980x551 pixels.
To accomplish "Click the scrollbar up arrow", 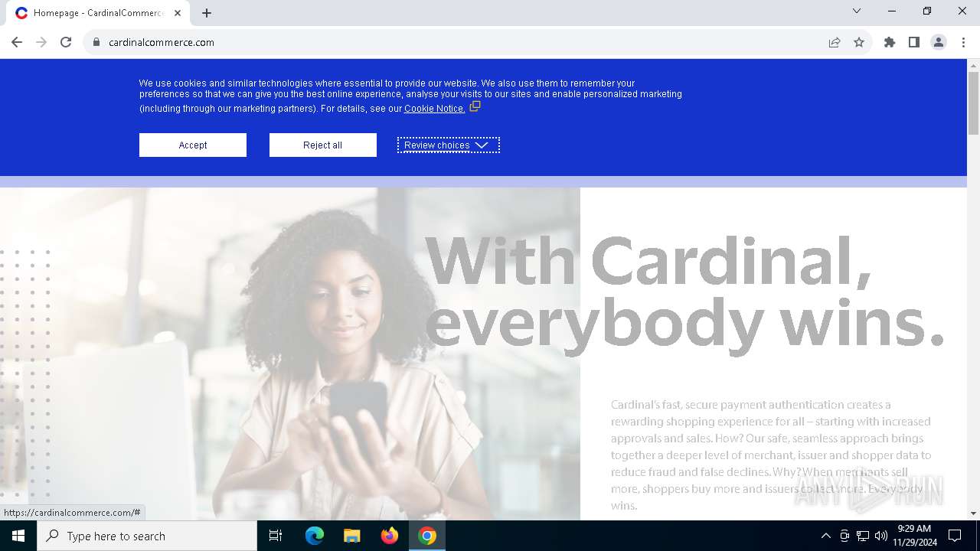I will point(973,64).
